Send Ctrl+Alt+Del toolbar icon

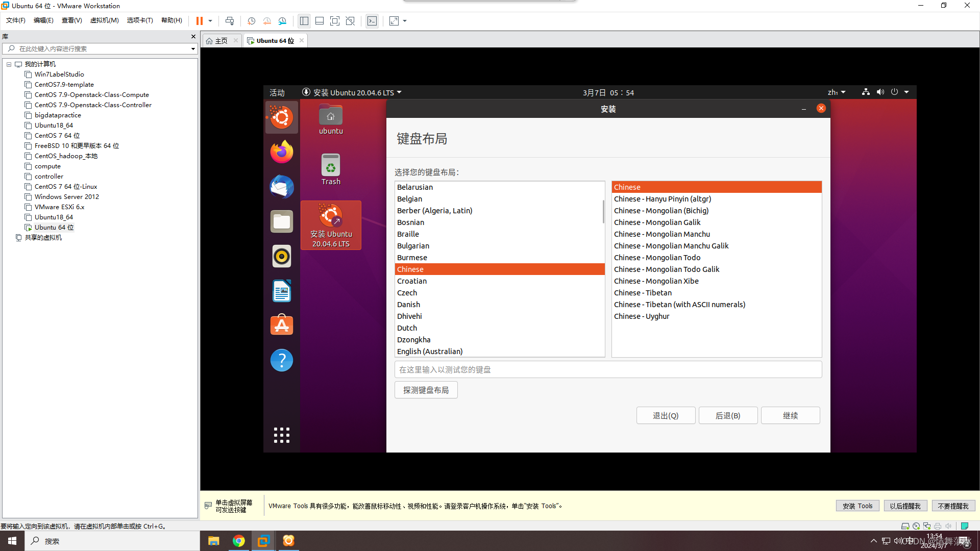(x=230, y=21)
